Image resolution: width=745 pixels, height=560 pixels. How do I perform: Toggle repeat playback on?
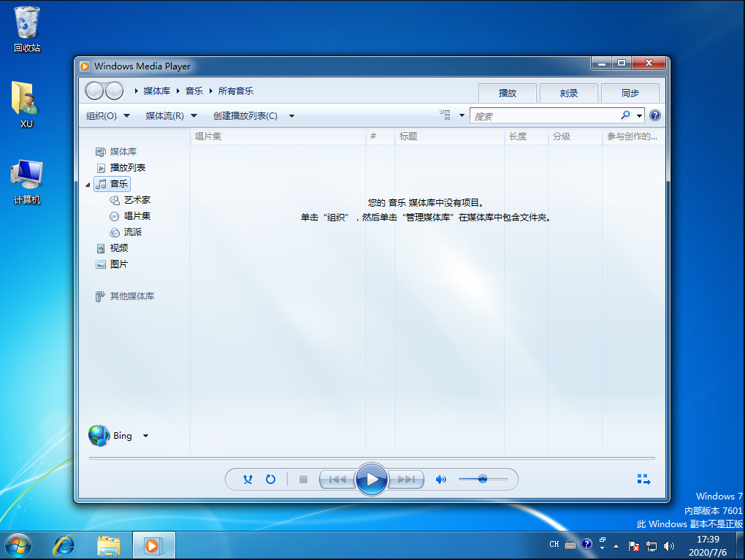pyautogui.click(x=270, y=479)
